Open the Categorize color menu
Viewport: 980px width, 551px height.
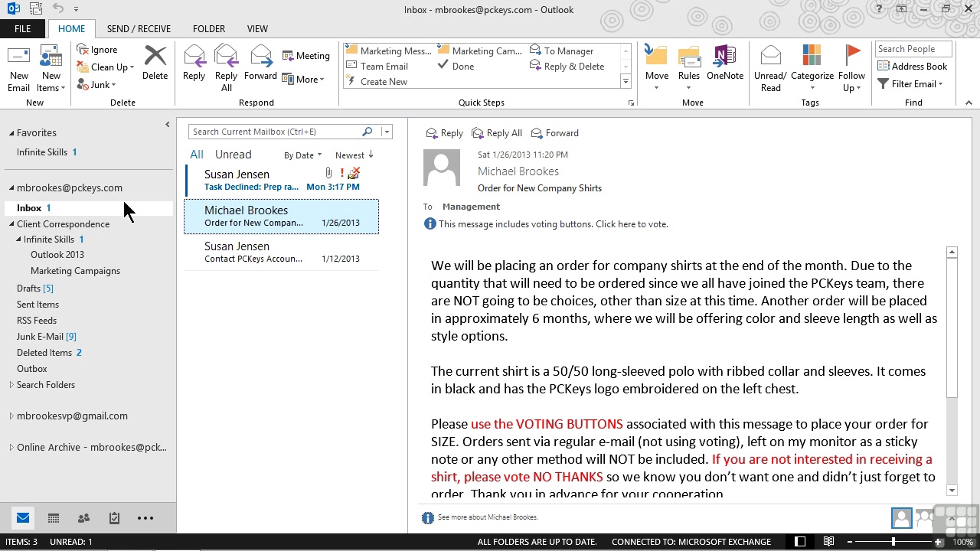(x=812, y=69)
